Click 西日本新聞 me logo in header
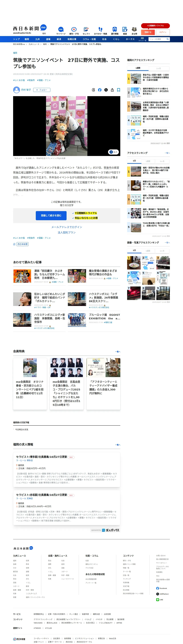The image size is (183, 644). click(x=30, y=28)
